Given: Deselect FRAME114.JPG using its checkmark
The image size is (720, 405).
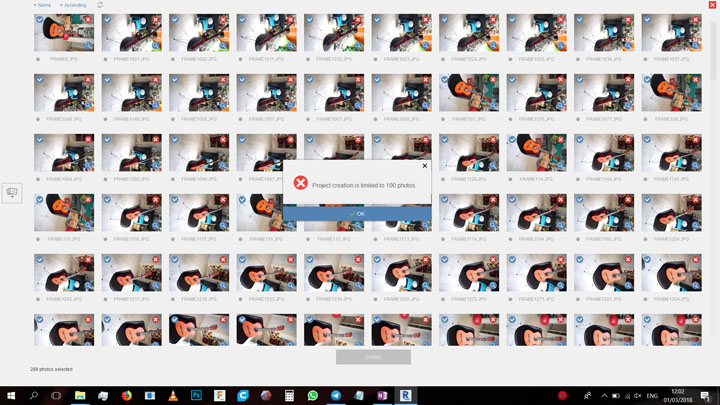Looking at the screenshot, I should (512, 140).
